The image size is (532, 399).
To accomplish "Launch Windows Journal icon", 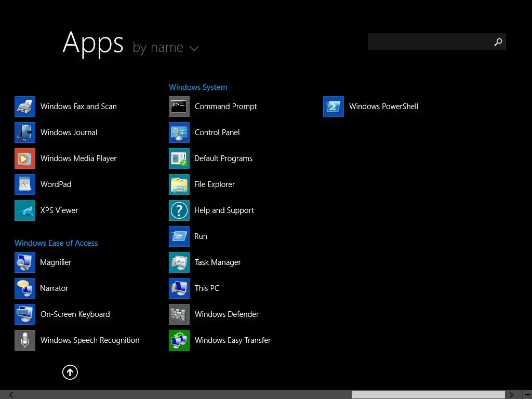I will coord(25,132).
